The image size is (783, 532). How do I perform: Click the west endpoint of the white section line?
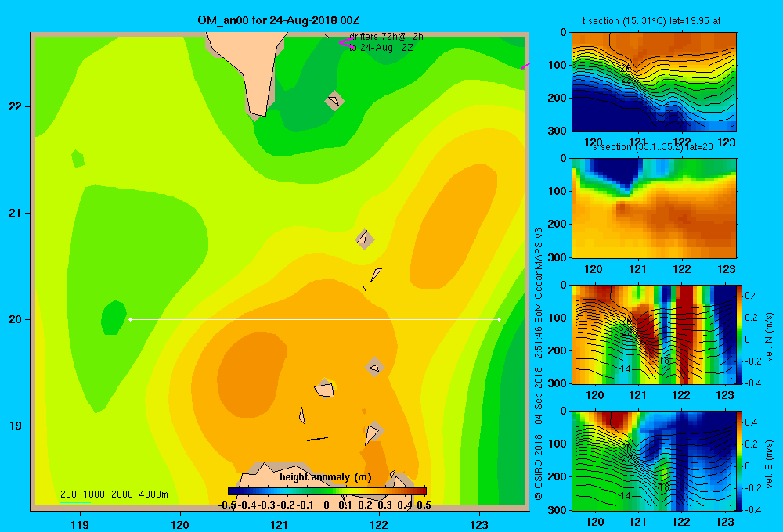pos(130,319)
